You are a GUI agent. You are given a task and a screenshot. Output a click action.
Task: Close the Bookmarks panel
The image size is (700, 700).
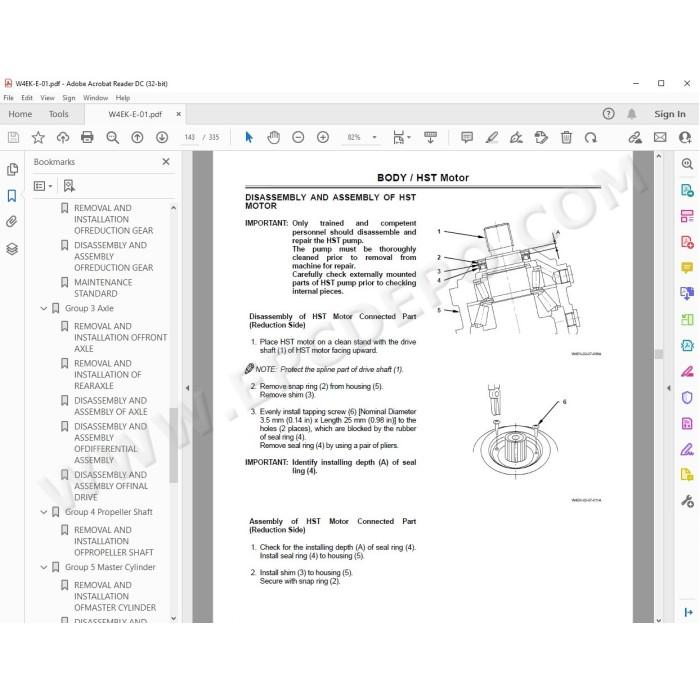point(166,162)
